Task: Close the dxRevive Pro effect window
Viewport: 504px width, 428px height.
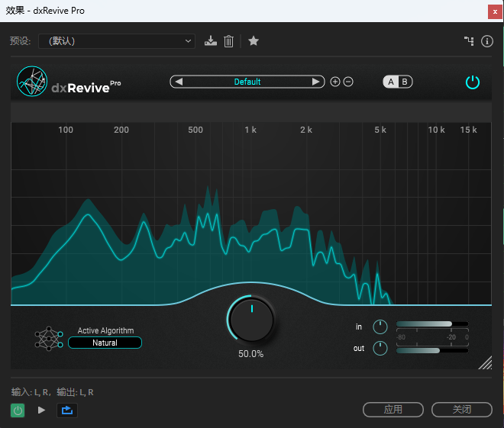Action: (495, 12)
